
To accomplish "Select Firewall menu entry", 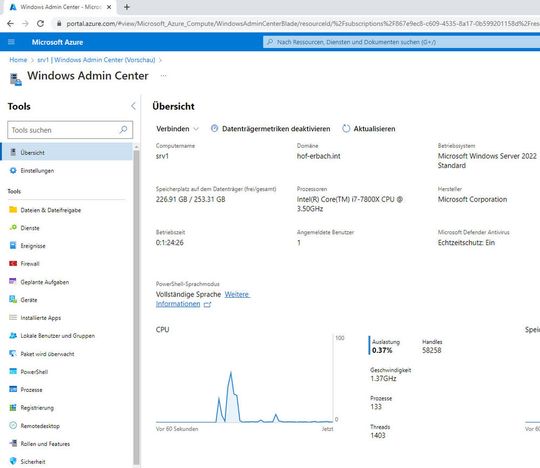I will [x=67, y=263].
